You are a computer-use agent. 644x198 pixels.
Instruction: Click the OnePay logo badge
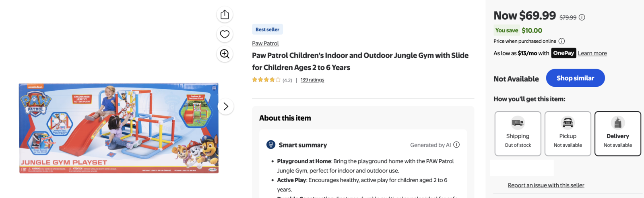click(x=563, y=53)
